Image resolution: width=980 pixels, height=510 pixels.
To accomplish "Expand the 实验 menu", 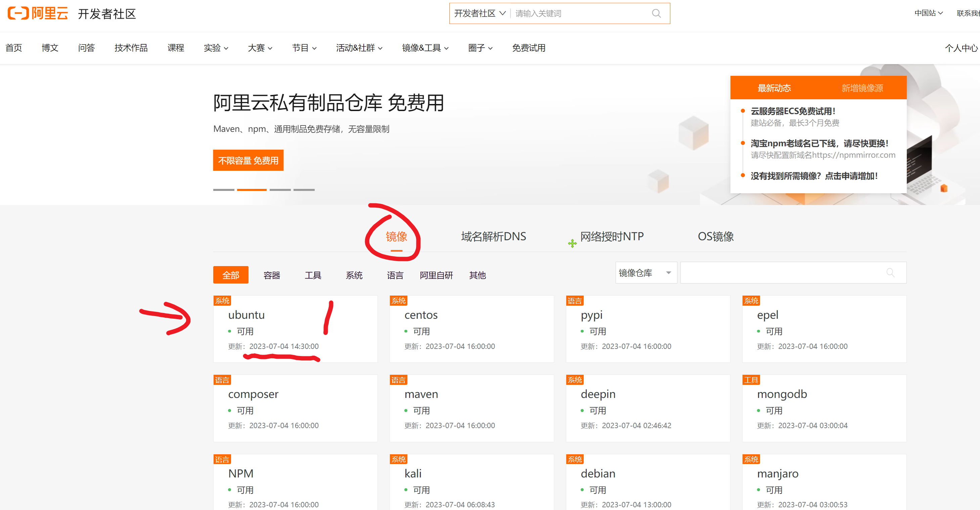I will pyautogui.click(x=216, y=48).
